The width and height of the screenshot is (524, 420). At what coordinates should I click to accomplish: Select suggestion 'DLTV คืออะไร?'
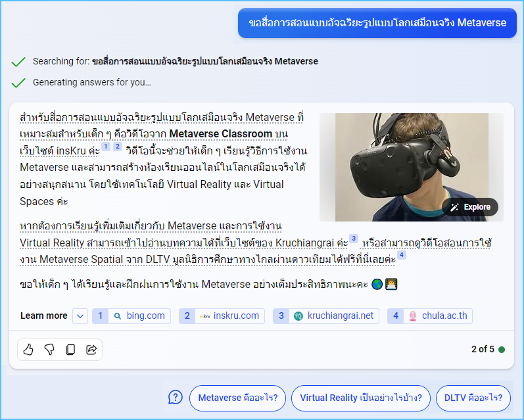click(473, 398)
